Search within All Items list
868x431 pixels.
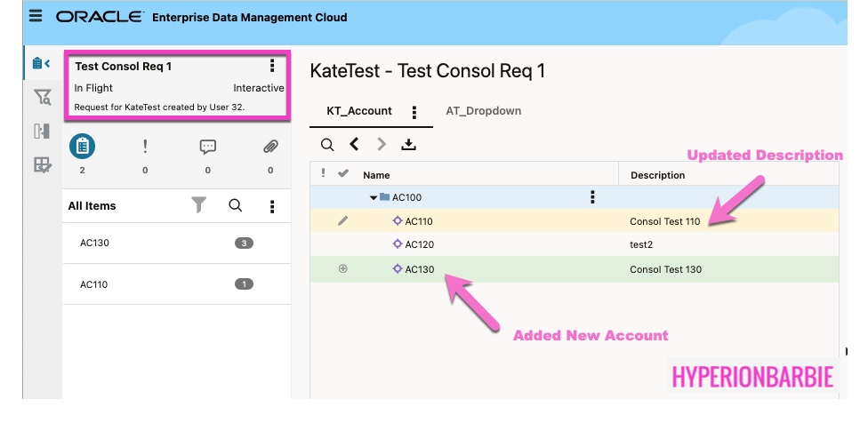pyautogui.click(x=236, y=205)
